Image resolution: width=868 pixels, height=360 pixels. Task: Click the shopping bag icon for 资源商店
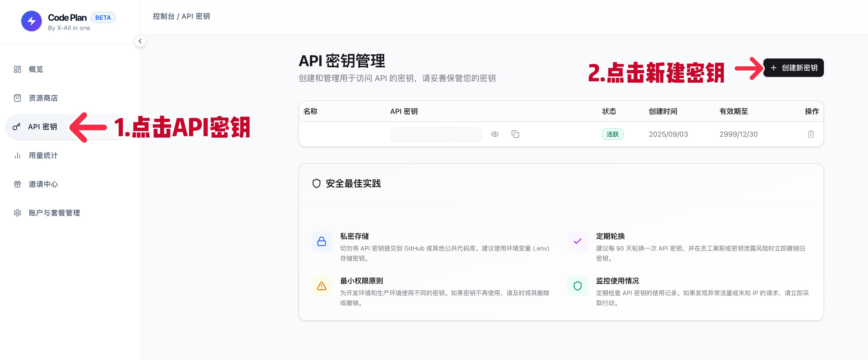pos(17,98)
